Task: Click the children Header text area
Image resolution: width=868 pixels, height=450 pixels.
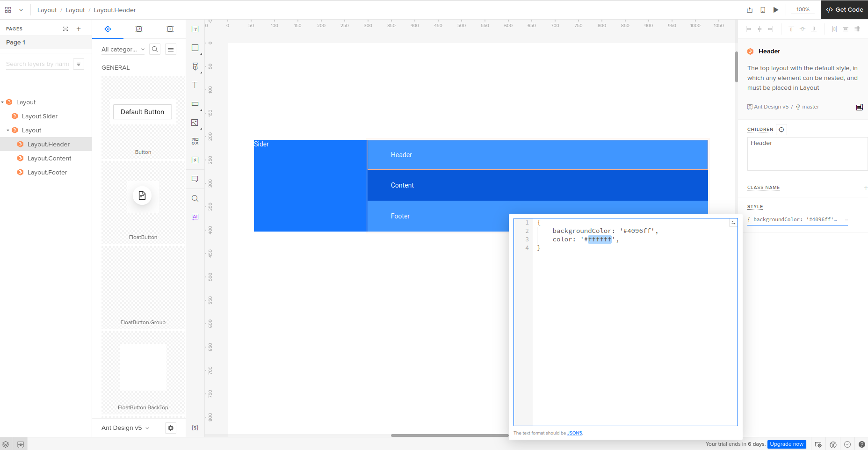Action: click(807, 154)
